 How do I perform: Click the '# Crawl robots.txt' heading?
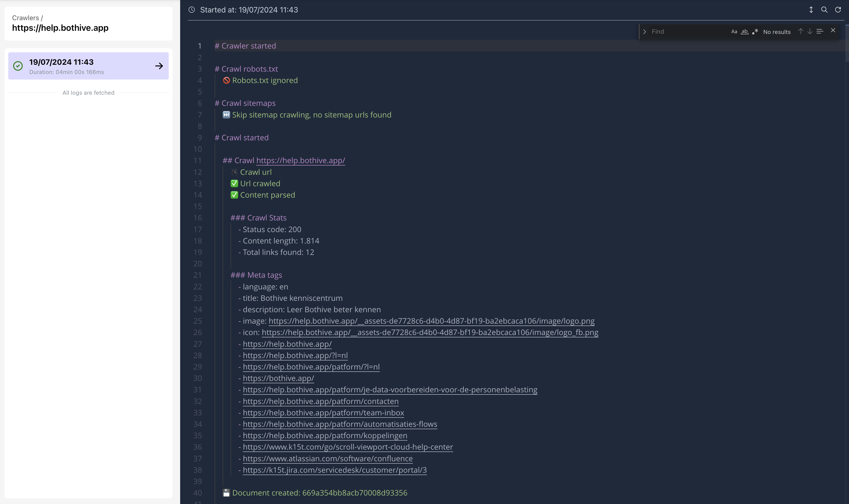246,69
